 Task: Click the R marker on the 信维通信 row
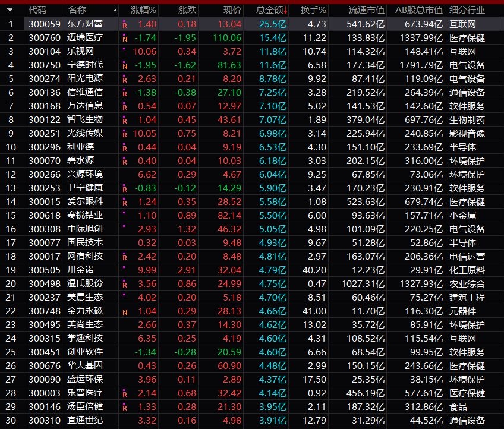[125, 93]
